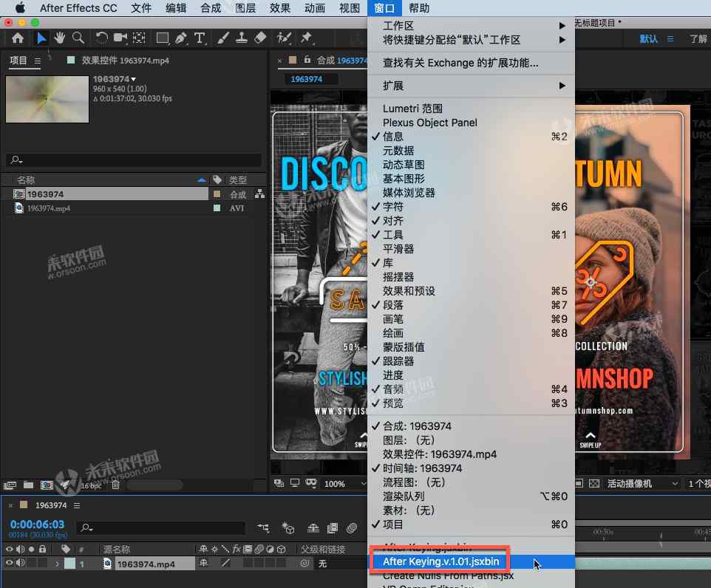Click the Home icon in the toolbar
Screen dimensions: 711x588
(18, 38)
